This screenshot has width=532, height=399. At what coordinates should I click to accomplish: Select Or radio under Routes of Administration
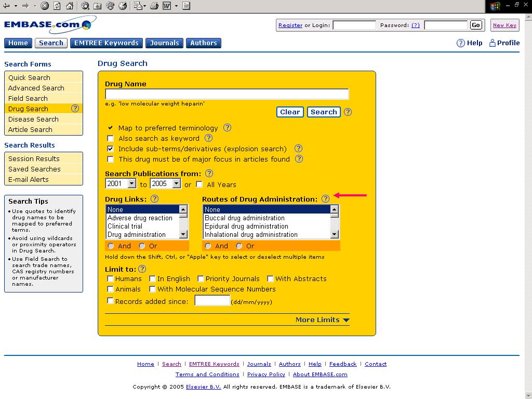click(x=239, y=246)
